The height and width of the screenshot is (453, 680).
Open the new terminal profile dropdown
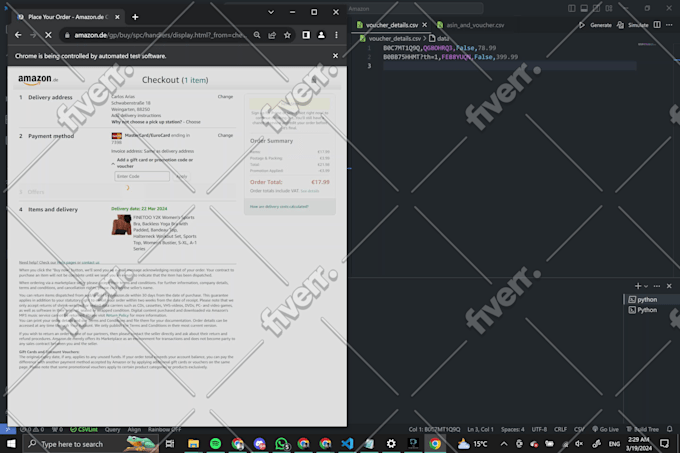[646, 286]
